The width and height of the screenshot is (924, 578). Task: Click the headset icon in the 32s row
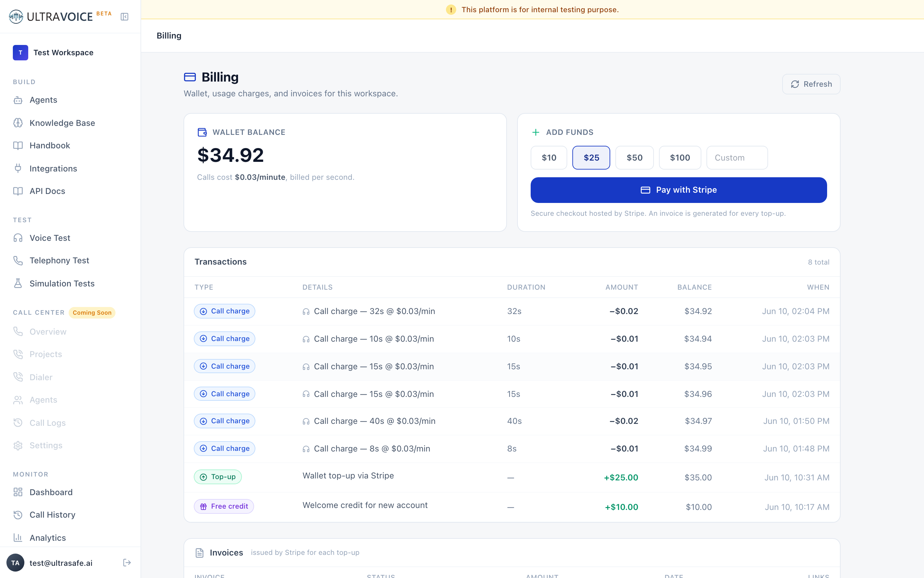click(306, 311)
